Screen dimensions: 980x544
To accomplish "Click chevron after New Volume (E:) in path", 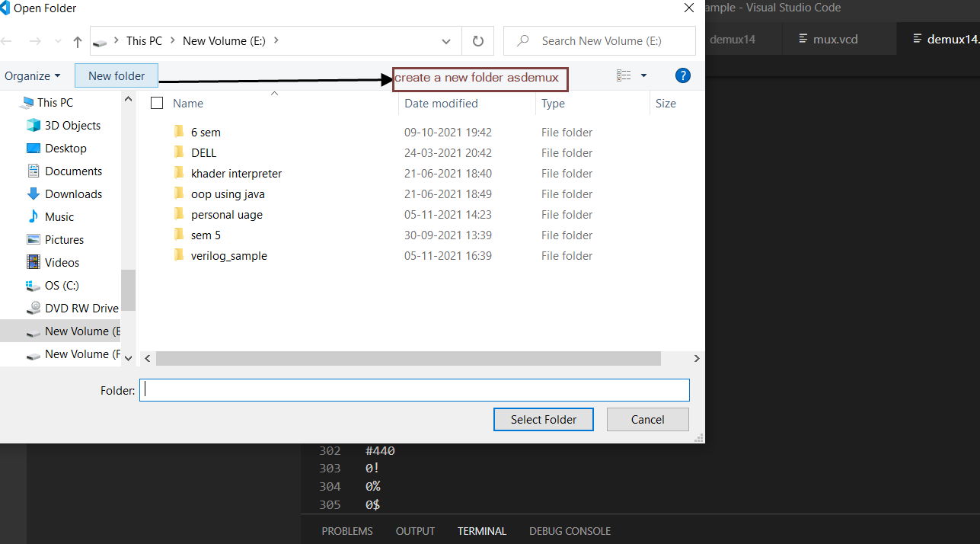I will [276, 40].
